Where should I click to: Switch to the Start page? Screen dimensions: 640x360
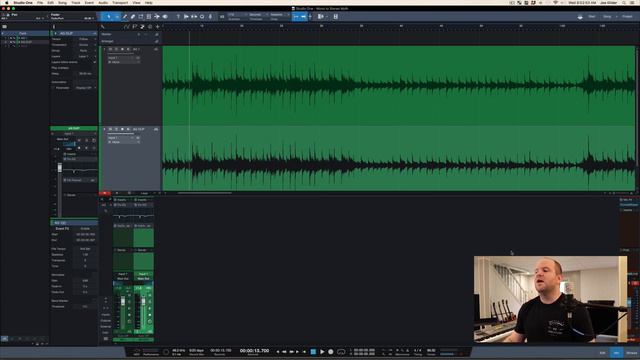[592, 17]
